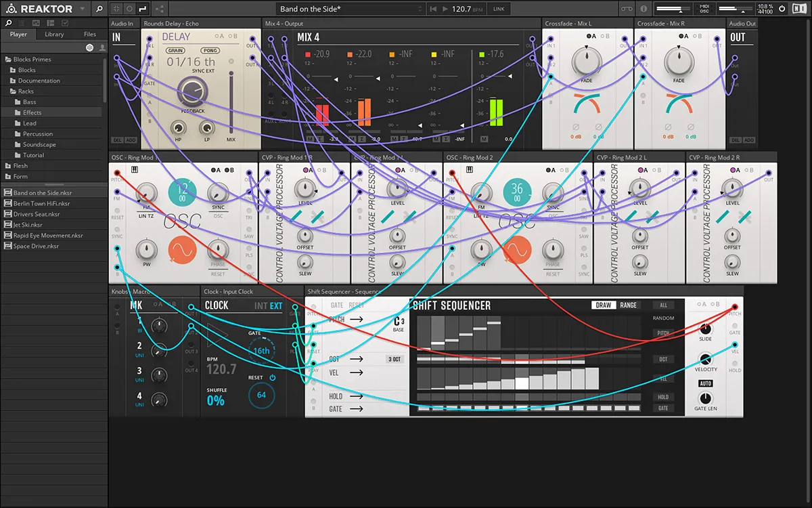Click the 16th GATE rate dial on Clock
This screenshot has width=812, height=508.
261,351
